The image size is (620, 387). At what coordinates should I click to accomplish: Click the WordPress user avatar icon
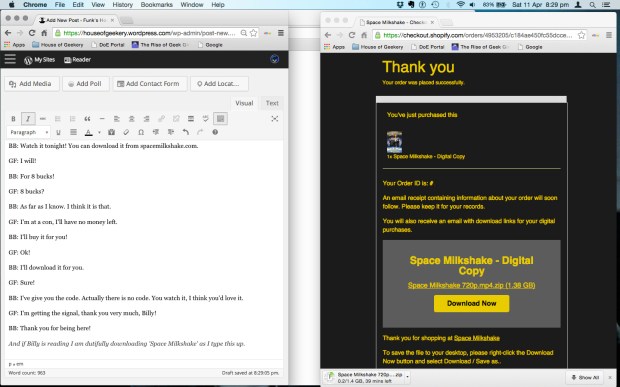point(274,59)
